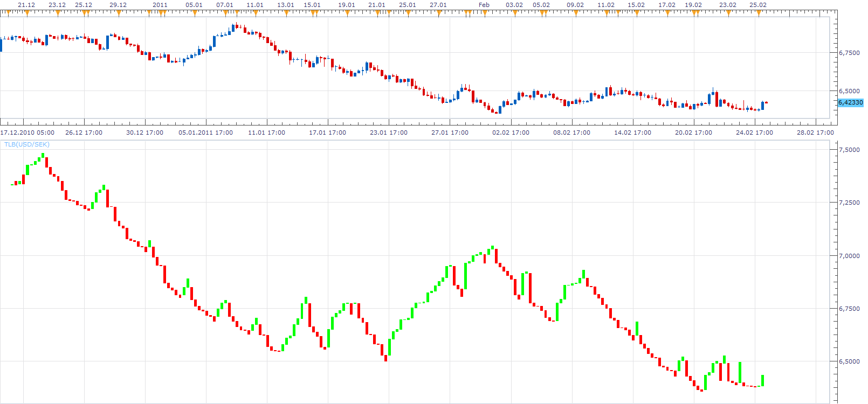Click the orange marker beneath 09.02

coord(576,13)
